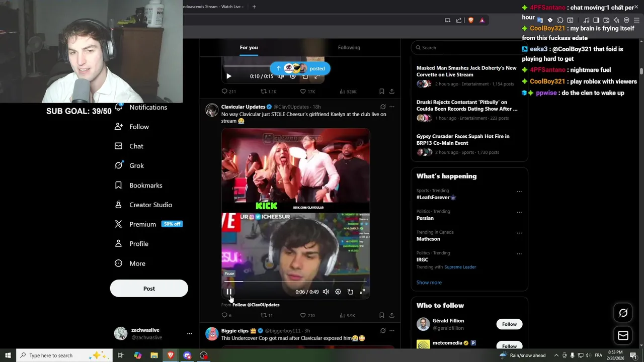Open options for Matheson trend
The width and height of the screenshot is (644, 362).
[519, 233]
